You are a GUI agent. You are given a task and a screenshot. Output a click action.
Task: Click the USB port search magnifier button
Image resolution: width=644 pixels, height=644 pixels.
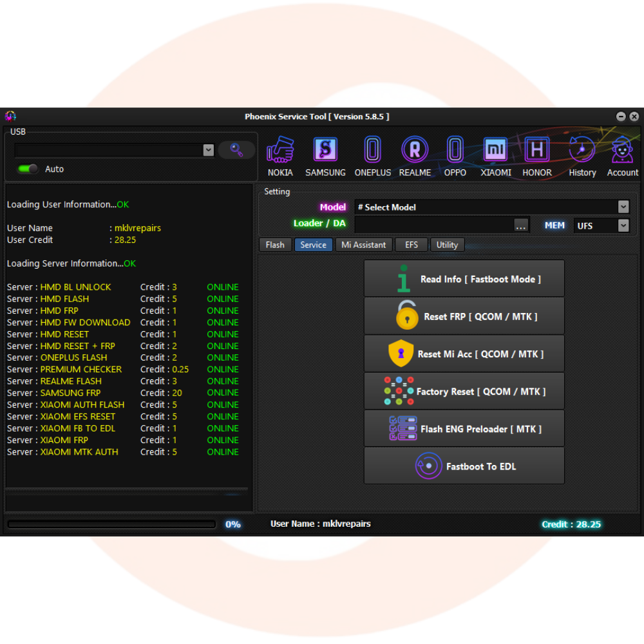(x=236, y=150)
